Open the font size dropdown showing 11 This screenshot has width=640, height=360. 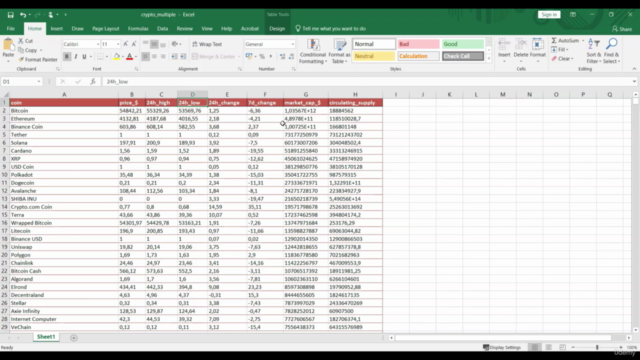pyautogui.click(x=118, y=44)
